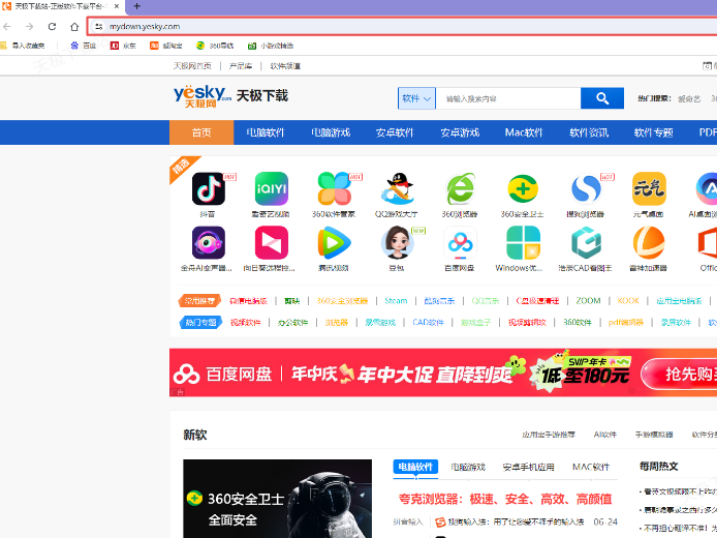Screen dimensions: 717x538
Task: Open the 抖音 (TikTok) app icon
Action: [x=208, y=188]
